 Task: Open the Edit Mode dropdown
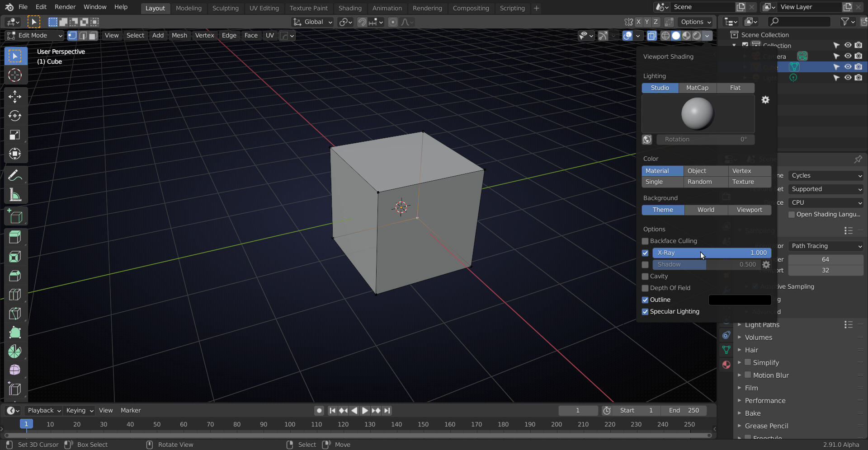click(x=34, y=36)
